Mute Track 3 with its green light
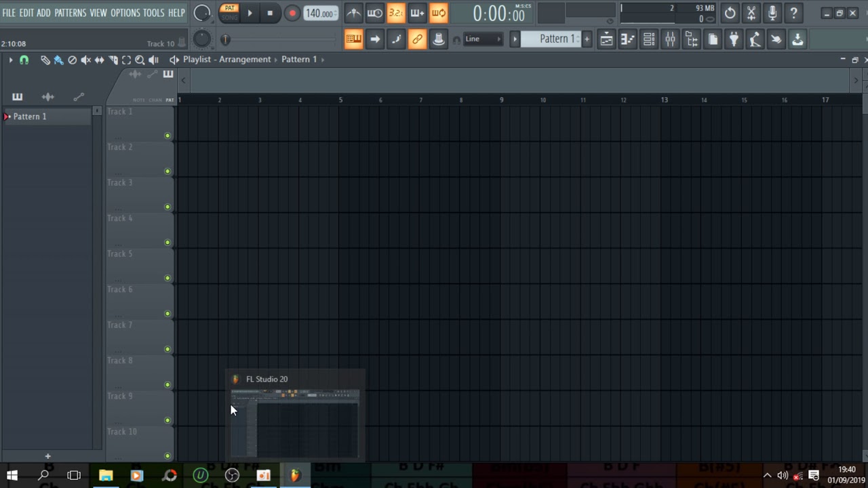The width and height of the screenshot is (868, 488). [167, 207]
